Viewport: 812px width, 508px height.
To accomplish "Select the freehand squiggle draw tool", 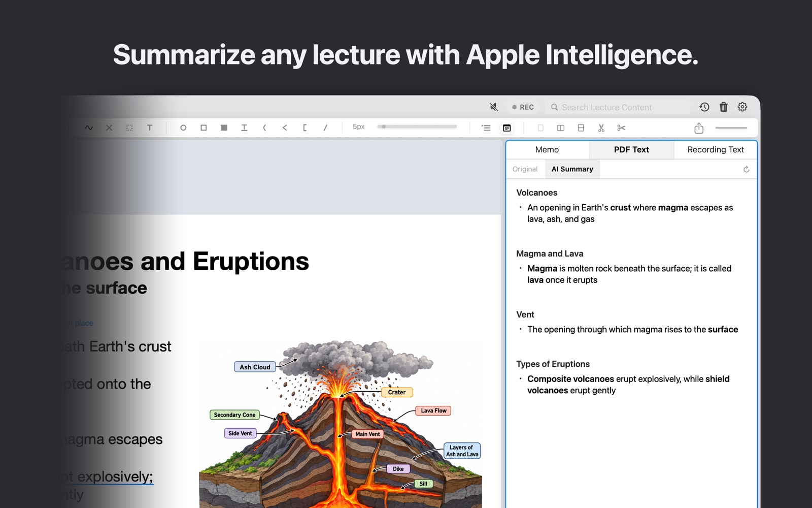I will 89,128.
